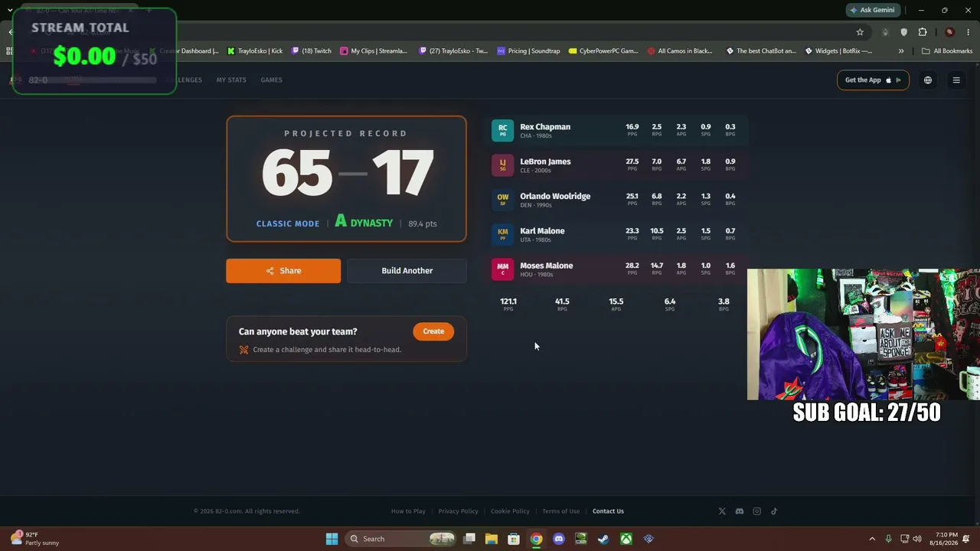The height and width of the screenshot is (551, 980).
Task: Click Karl Malone's KM avatar badge
Action: 502,234
